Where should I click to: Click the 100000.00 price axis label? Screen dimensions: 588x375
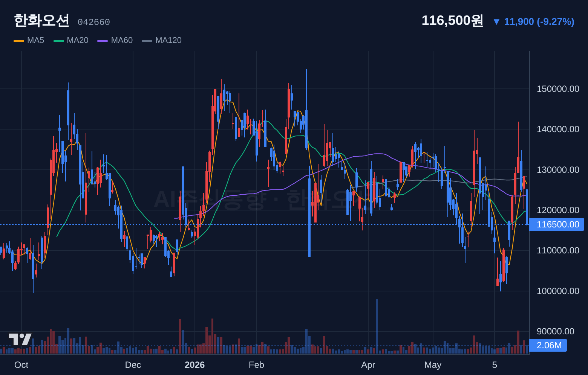(x=558, y=291)
